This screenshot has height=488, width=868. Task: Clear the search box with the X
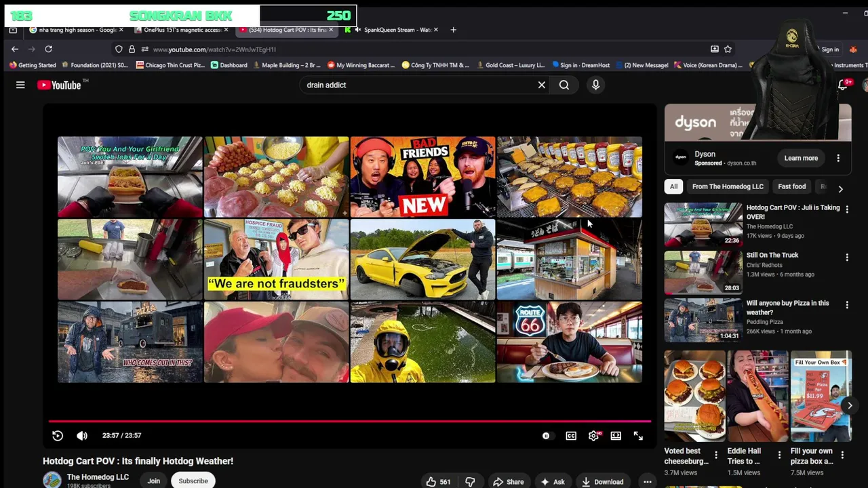tap(542, 85)
